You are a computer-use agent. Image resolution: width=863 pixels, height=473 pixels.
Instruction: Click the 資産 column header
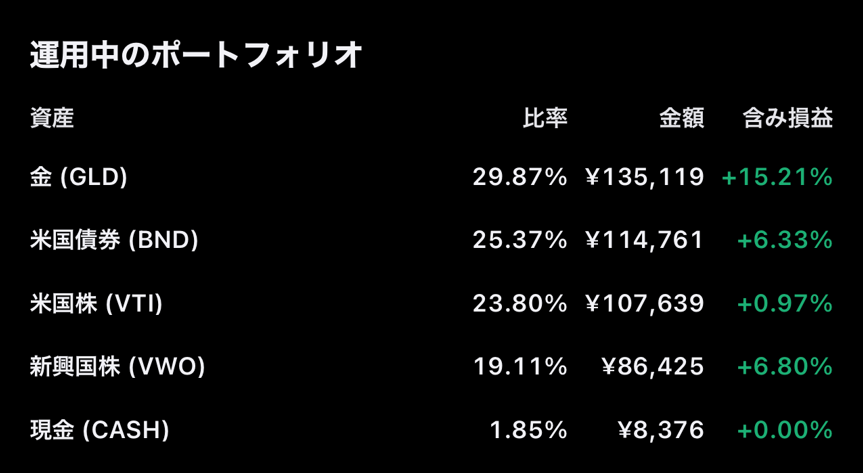52,119
